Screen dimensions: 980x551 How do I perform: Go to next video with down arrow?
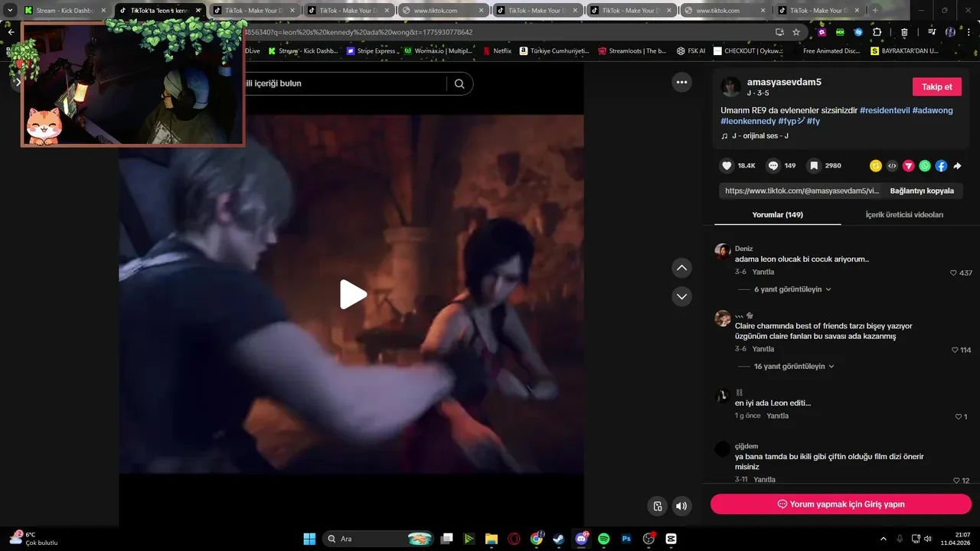(681, 296)
